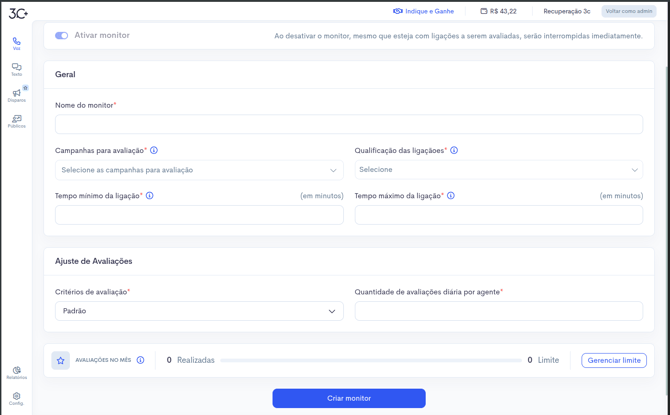This screenshot has width=670, height=415.
Task: Click the Indique e Ganhe link
Action: coord(423,11)
